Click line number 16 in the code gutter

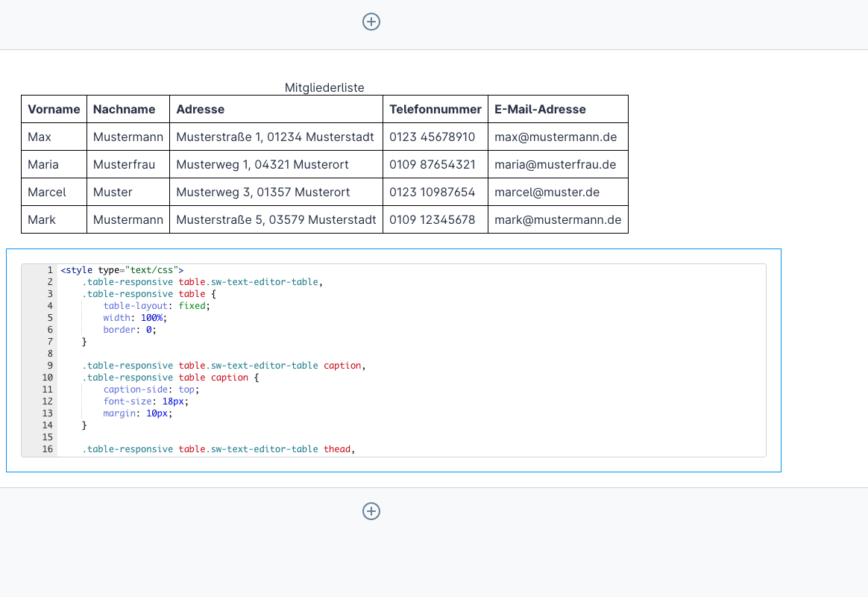pyautogui.click(x=47, y=449)
